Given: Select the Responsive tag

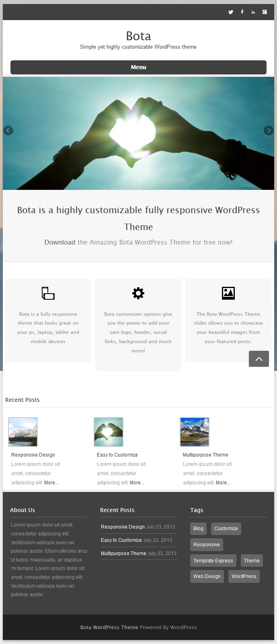Looking at the screenshot, I should pyautogui.click(x=207, y=545).
